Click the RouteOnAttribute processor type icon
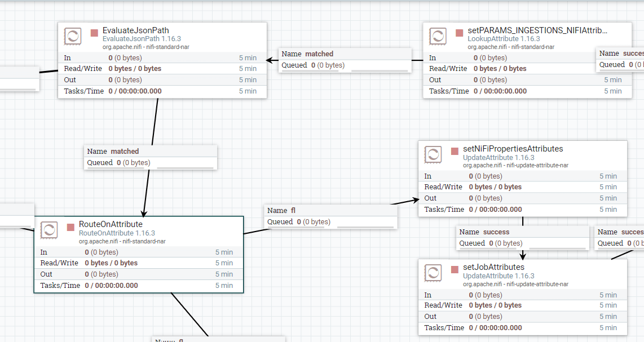The width and height of the screenshot is (644, 342). (x=50, y=229)
